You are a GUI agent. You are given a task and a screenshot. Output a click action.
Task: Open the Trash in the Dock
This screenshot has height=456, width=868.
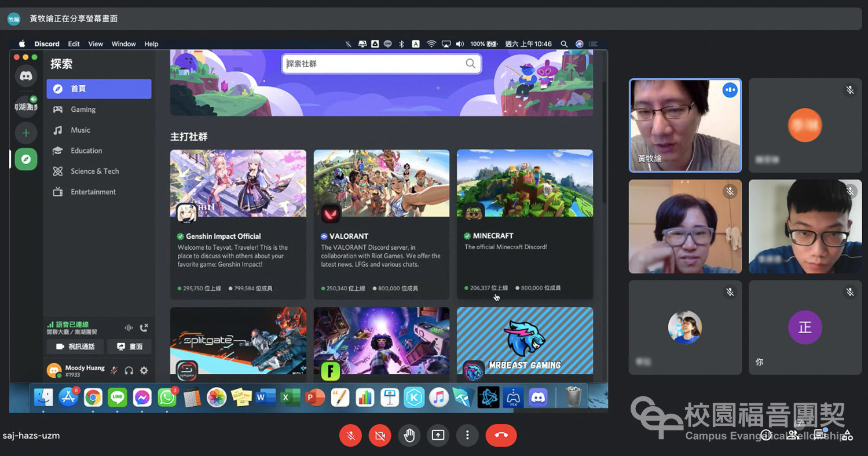(x=573, y=397)
